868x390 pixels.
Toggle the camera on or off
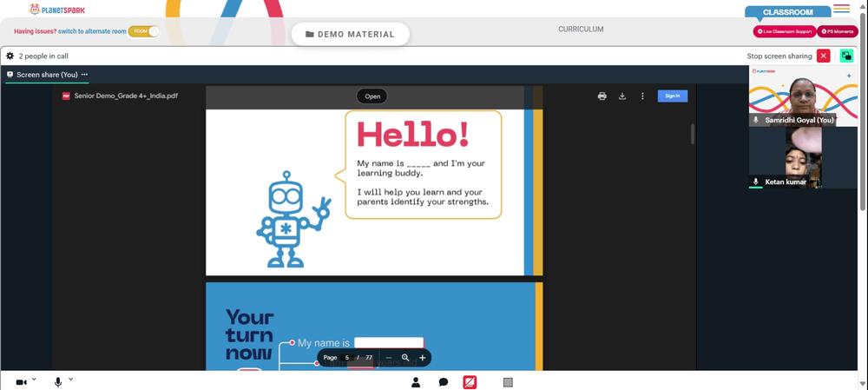point(22,382)
